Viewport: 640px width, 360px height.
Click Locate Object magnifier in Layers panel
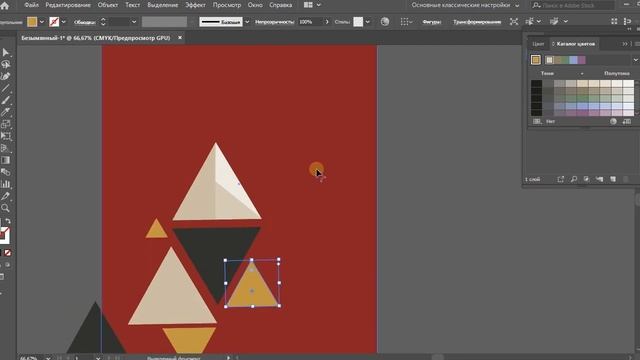pos(573,179)
